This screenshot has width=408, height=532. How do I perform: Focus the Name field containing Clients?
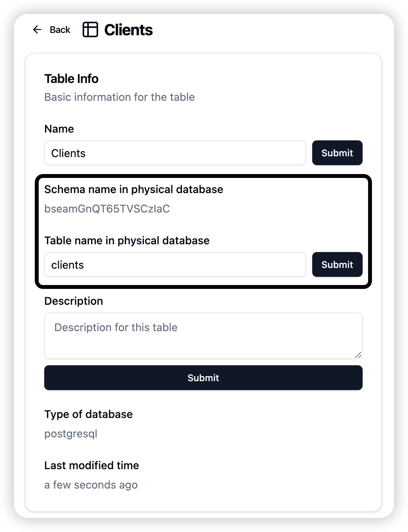point(175,153)
